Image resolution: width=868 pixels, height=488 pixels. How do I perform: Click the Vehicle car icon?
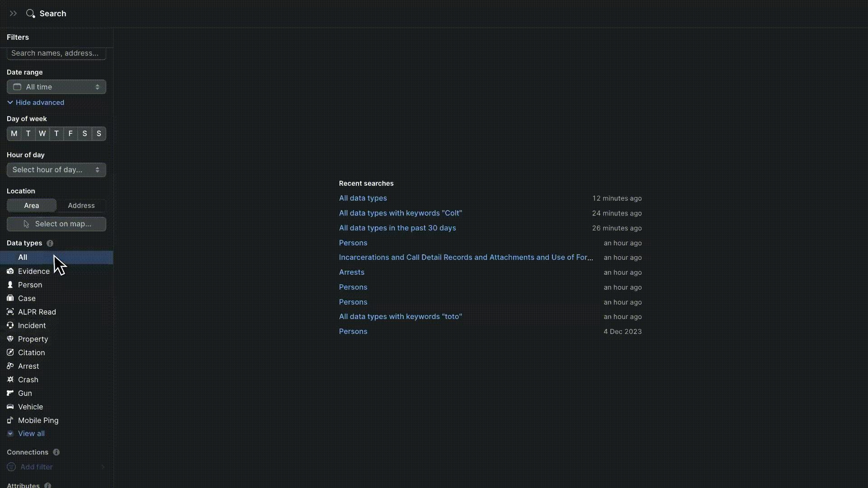10,407
